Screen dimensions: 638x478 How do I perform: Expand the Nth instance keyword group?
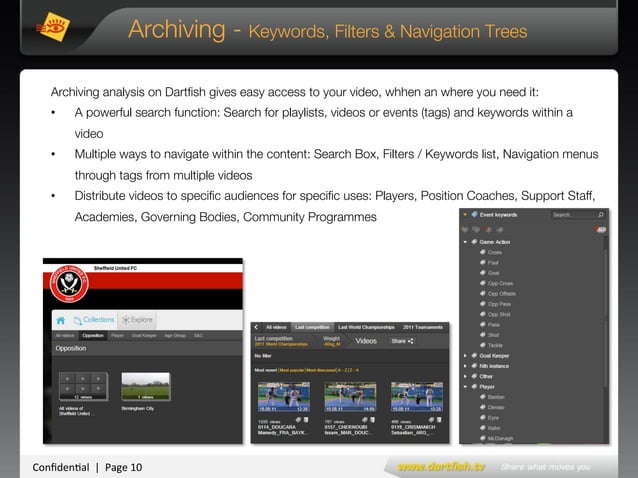click(465, 366)
